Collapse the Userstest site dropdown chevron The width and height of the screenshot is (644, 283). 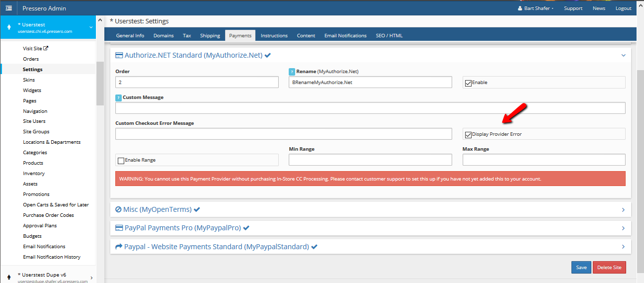coord(91,27)
